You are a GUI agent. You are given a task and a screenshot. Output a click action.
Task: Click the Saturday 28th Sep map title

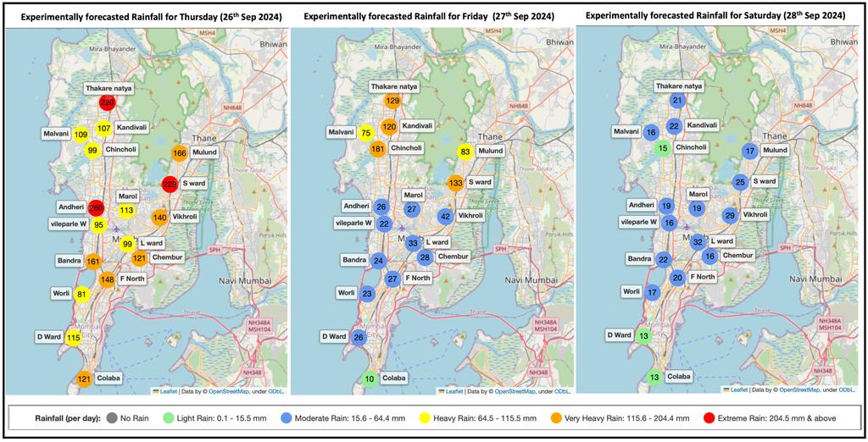point(715,17)
